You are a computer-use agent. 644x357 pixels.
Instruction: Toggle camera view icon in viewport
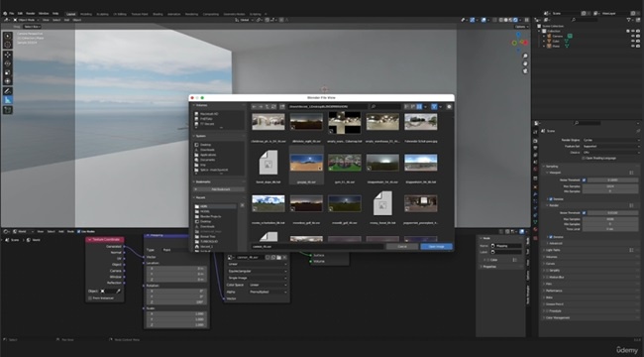[x=525, y=70]
